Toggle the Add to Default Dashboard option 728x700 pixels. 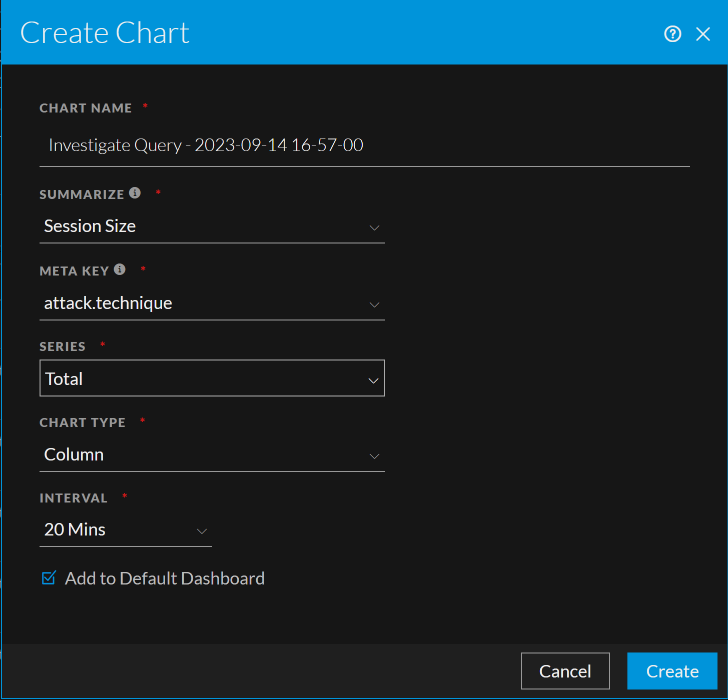coord(48,578)
